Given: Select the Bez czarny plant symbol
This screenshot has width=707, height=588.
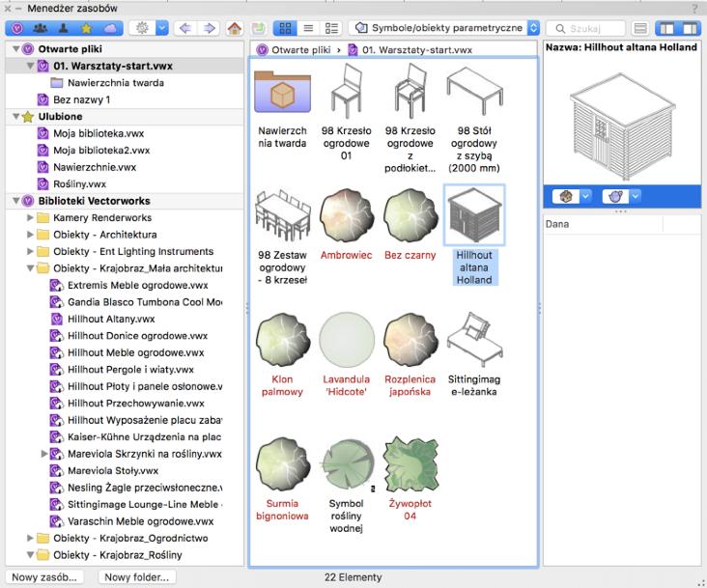Looking at the screenshot, I should [x=410, y=215].
